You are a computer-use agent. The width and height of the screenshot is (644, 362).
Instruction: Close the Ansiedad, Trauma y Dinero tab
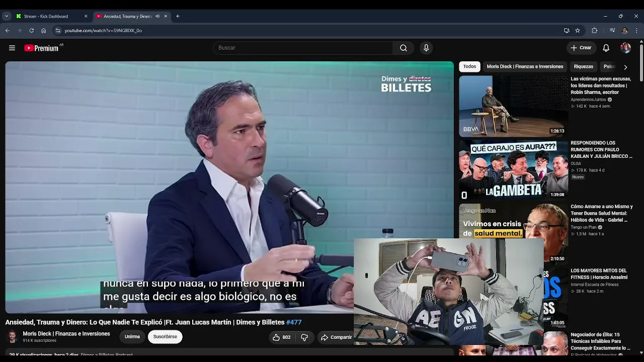point(166,16)
